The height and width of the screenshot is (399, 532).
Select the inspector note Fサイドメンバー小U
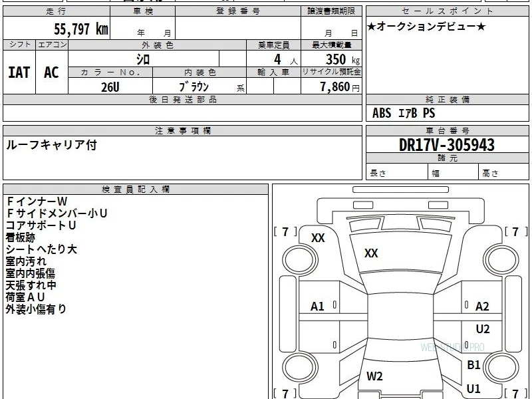57,213
